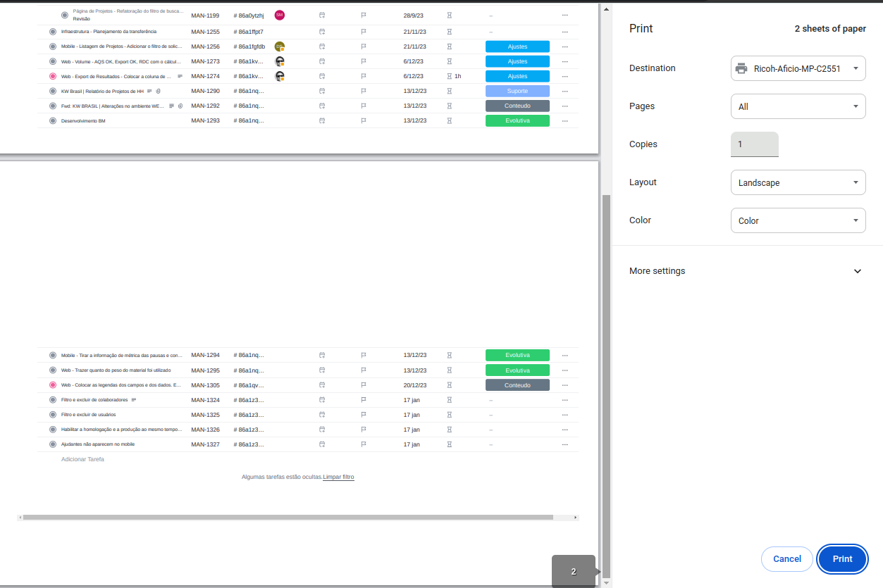Click the calendar icon in MAN-1256 row
This screenshot has width=883, height=588.
pyautogui.click(x=322, y=46)
